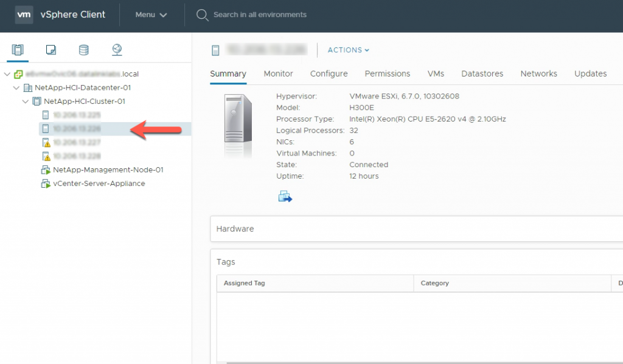Click the hypervisor value VMware ESXi, 6.7.0, 10302608
The width and height of the screenshot is (623, 364).
point(404,97)
